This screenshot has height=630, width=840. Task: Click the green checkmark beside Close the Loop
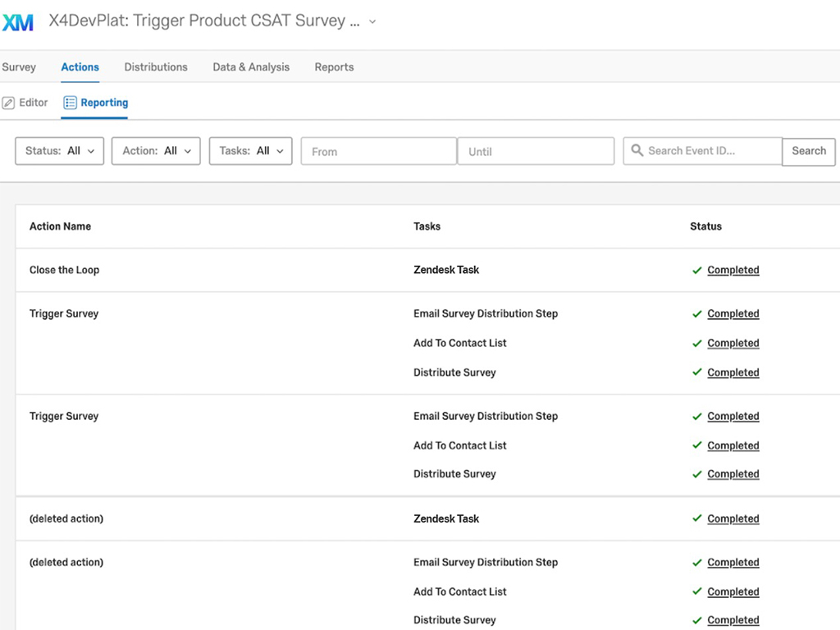696,270
